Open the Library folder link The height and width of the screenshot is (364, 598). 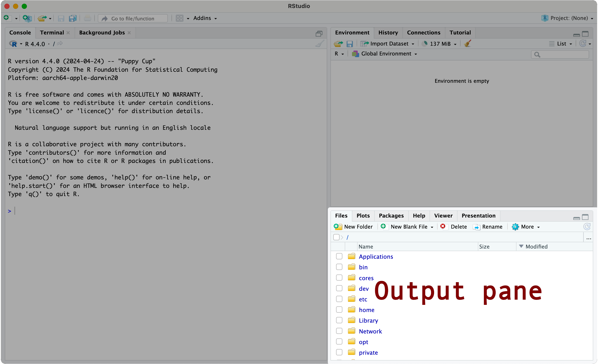pos(368,320)
